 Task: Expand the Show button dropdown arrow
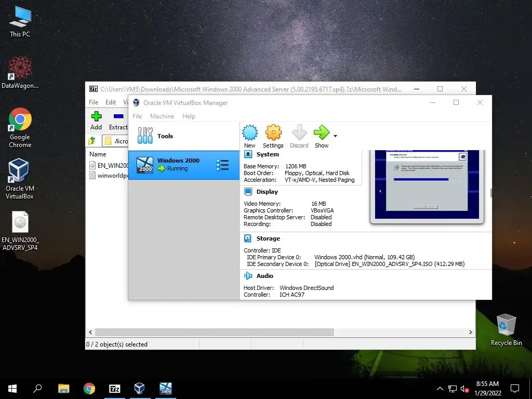[335, 136]
